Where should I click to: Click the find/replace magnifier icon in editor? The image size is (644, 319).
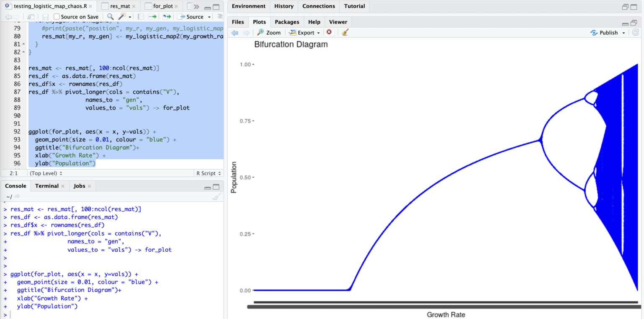(110, 17)
